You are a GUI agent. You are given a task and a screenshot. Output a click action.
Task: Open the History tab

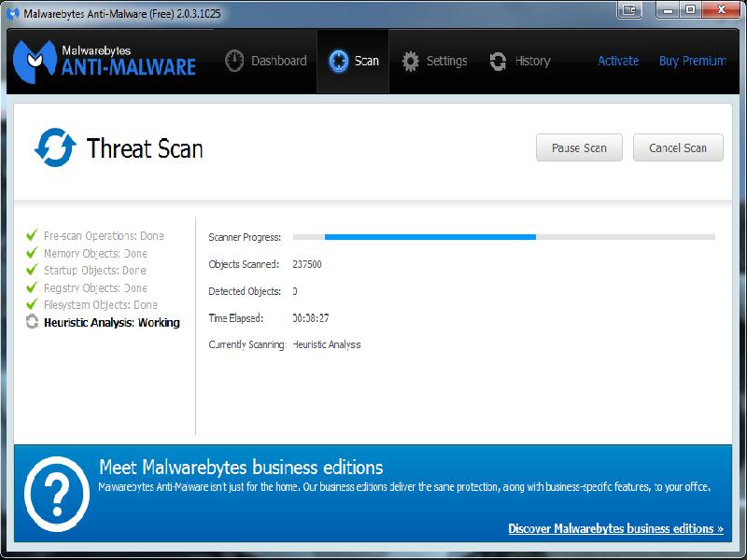pos(520,61)
